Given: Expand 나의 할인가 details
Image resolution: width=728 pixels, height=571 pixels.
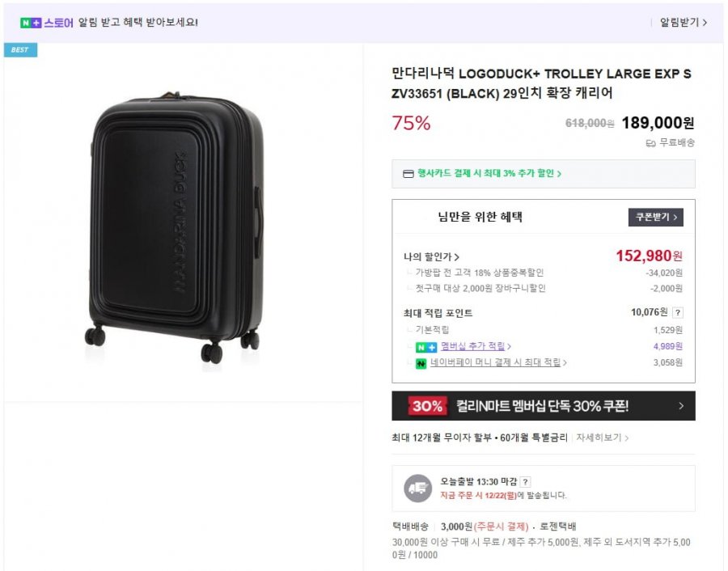Looking at the screenshot, I should (432, 257).
